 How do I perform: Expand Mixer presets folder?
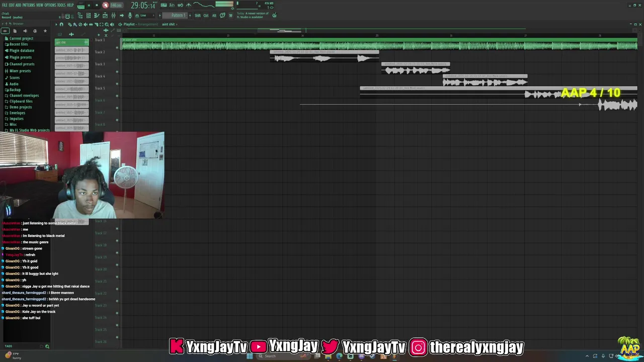point(18,71)
